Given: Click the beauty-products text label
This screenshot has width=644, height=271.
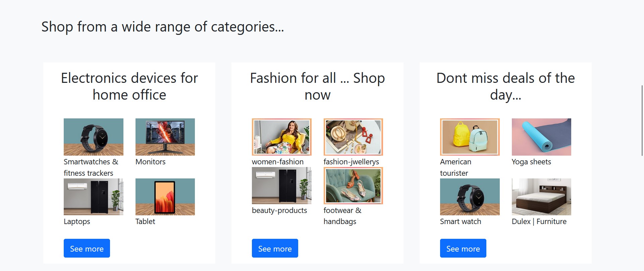Looking at the screenshot, I should (x=279, y=210).
